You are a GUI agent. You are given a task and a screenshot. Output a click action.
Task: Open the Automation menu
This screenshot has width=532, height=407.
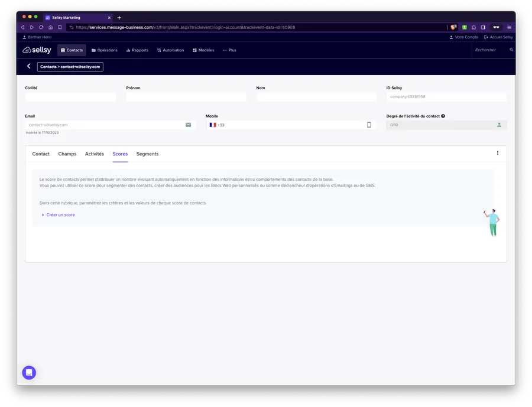(x=170, y=50)
